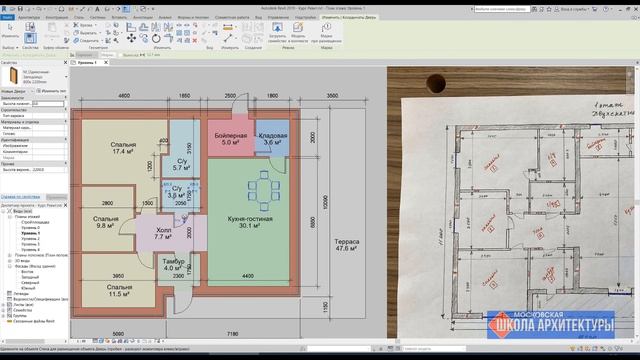Switch to the Управление ribbon tab
The image size is (640, 360).
click(278, 18)
